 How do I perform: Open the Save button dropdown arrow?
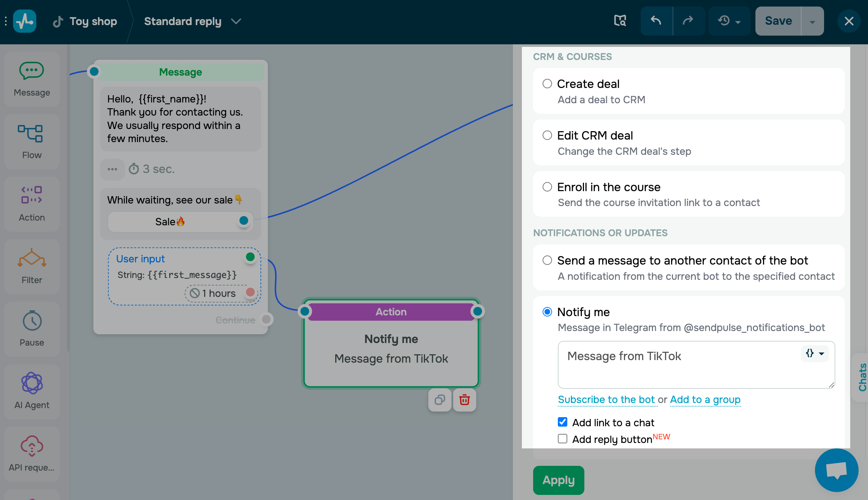coord(812,21)
